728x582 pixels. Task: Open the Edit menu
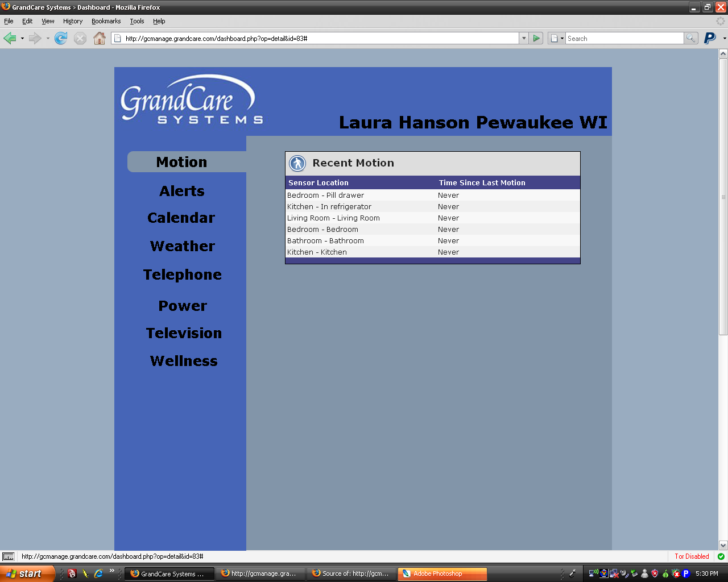pos(27,21)
